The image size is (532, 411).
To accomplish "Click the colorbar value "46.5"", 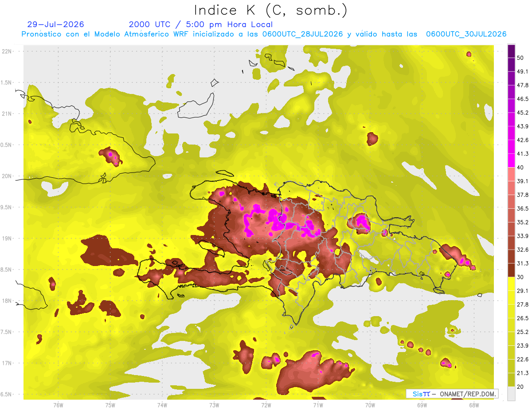I will click(x=523, y=99).
